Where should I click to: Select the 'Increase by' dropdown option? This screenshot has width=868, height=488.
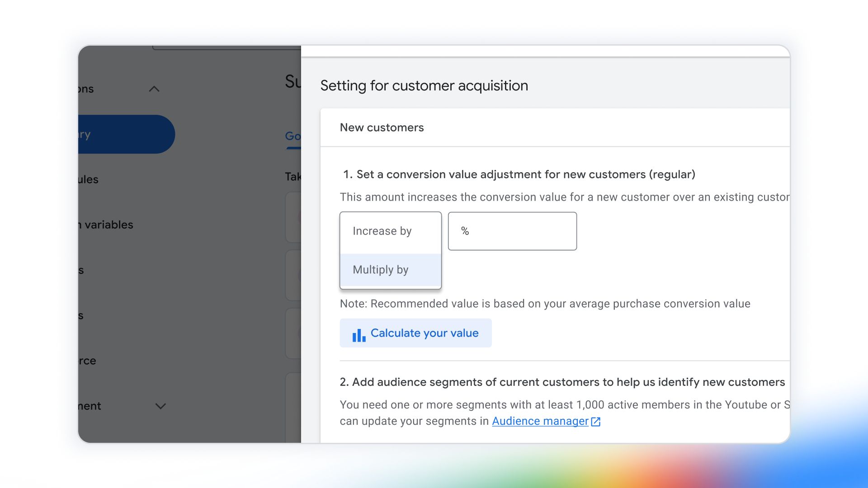(x=391, y=231)
